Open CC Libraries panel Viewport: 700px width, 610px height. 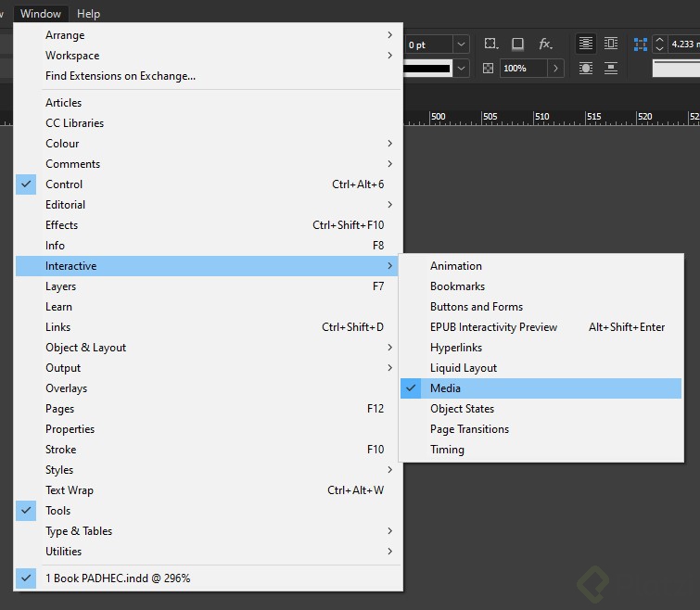[209, 123]
